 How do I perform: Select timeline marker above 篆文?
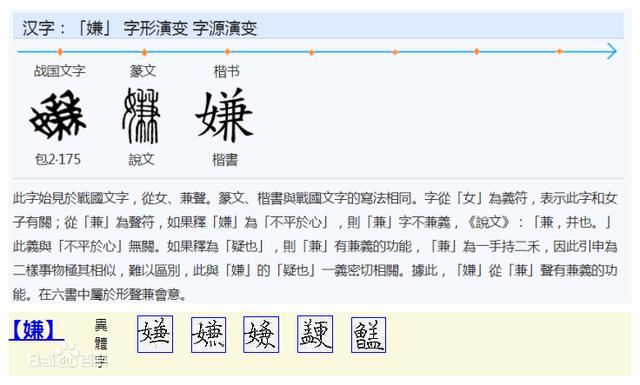click(144, 52)
